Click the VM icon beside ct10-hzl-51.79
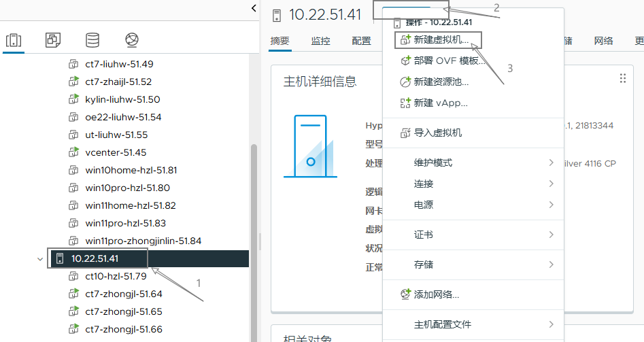 coord(73,276)
